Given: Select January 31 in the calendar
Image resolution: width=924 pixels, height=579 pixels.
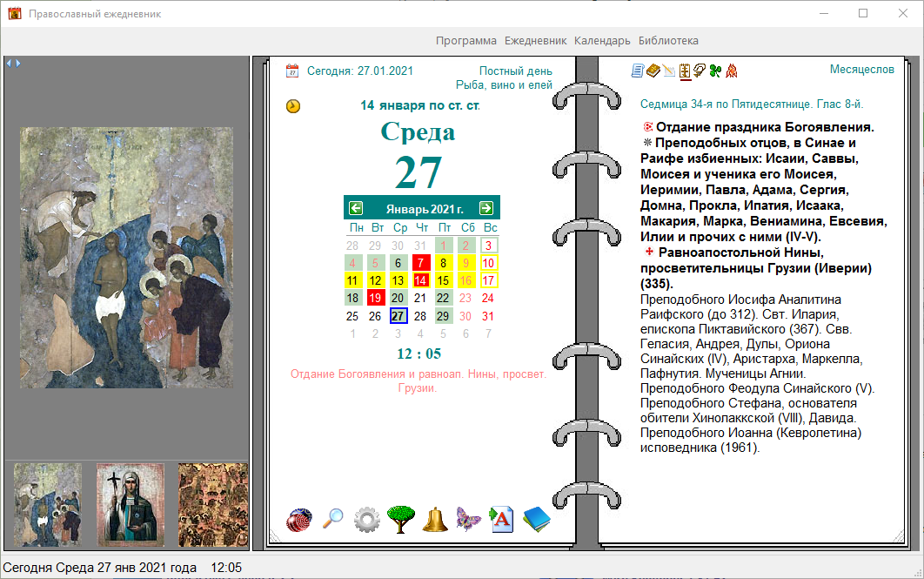Looking at the screenshot, I should pos(488,316).
